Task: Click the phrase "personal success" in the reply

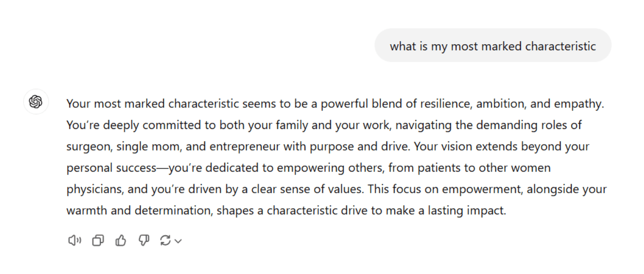Action: 111,168
